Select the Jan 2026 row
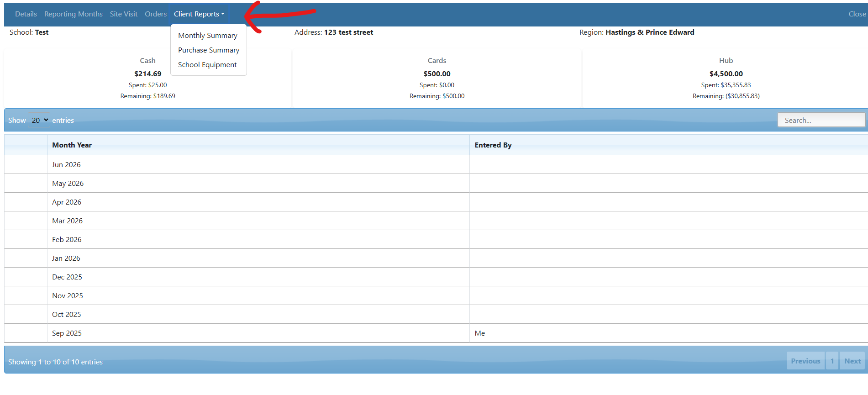 (x=66, y=258)
